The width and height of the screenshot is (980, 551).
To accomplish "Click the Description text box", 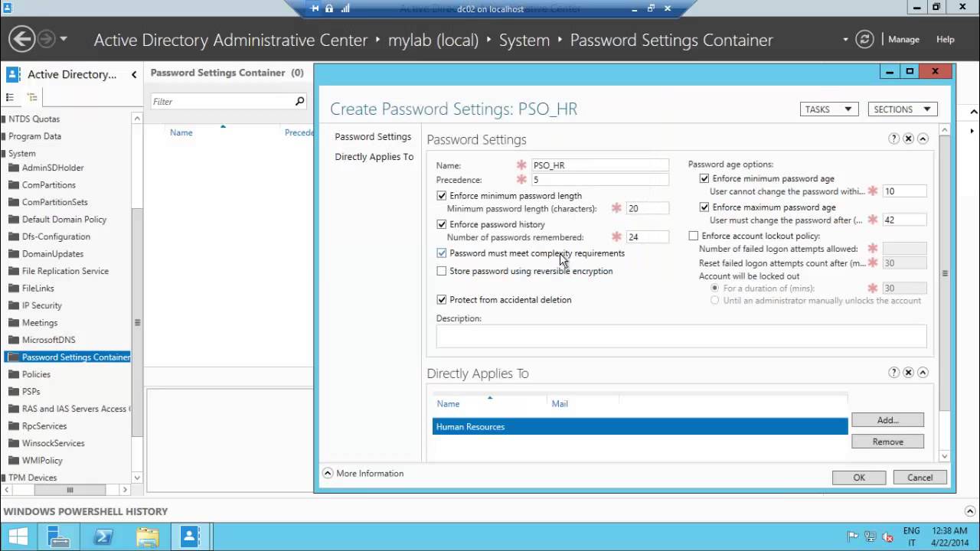I will [681, 336].
